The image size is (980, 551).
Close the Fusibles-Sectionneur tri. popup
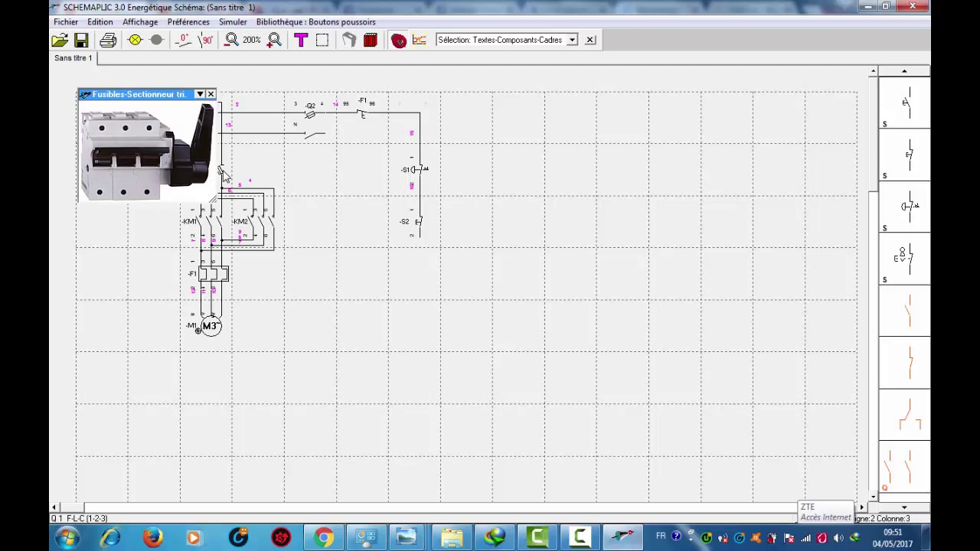pyautogui.click(x=211, y=94)
